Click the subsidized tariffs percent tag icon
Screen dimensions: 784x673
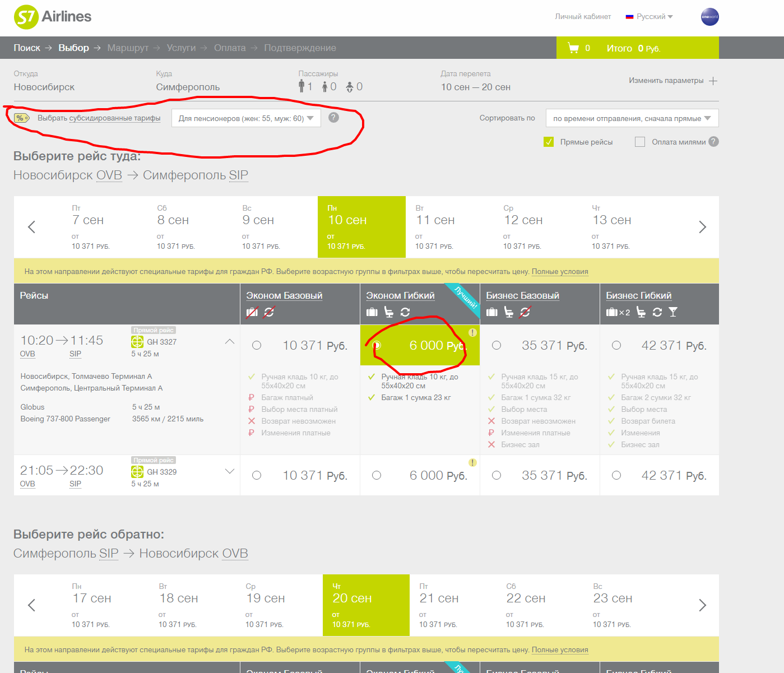22,118
